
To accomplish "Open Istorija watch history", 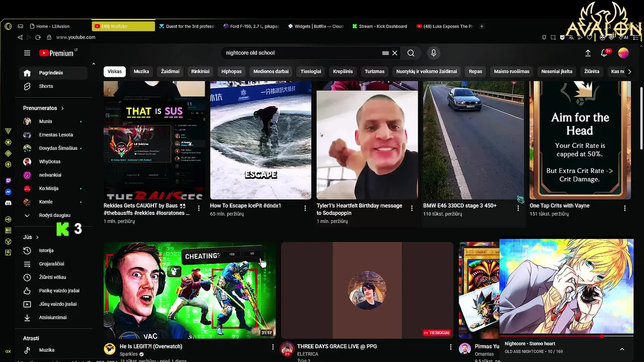I will [53, 250].
